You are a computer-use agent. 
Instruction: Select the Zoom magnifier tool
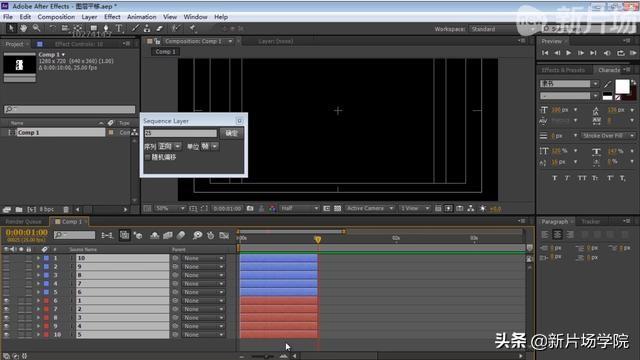click(36, 28)
